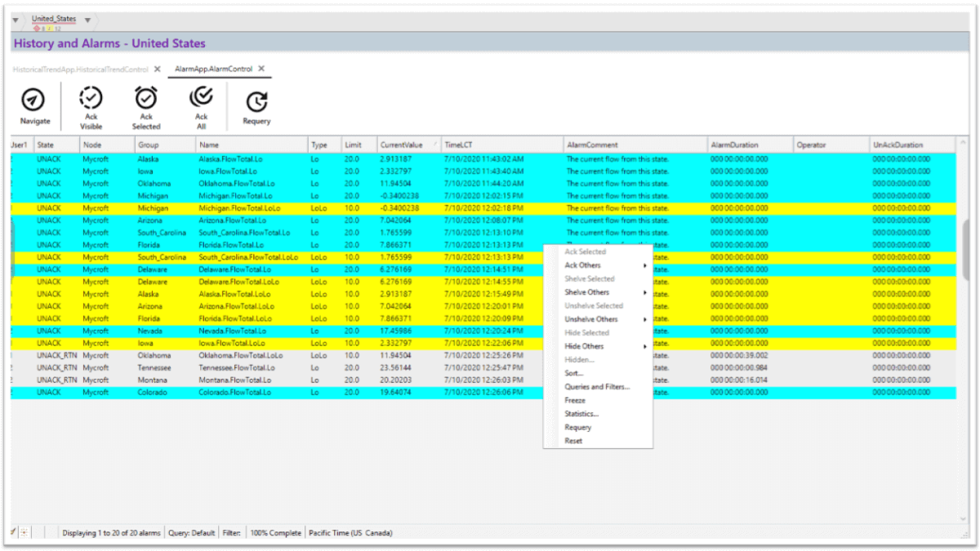Click the United_States breadcrumb link

54,19
